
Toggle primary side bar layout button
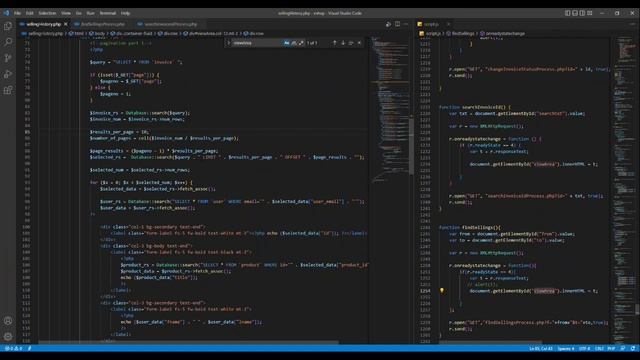pos(568,13)
